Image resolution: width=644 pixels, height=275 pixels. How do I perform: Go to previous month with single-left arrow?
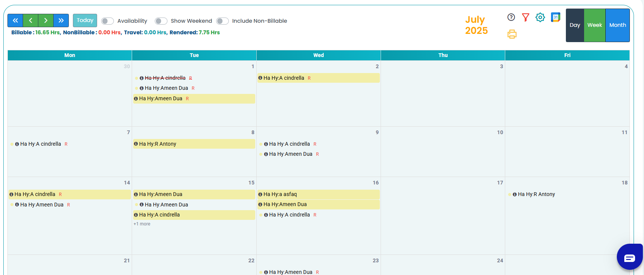pos(31,20)
